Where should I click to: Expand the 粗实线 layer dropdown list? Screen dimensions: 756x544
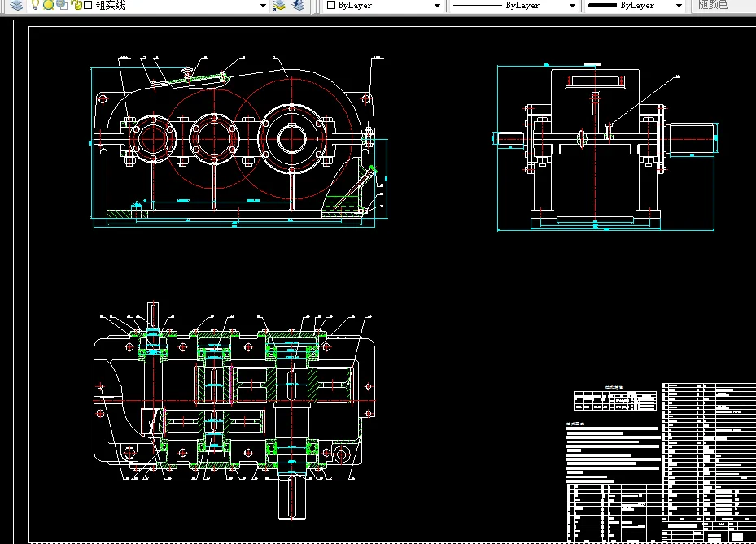[263, 6]
